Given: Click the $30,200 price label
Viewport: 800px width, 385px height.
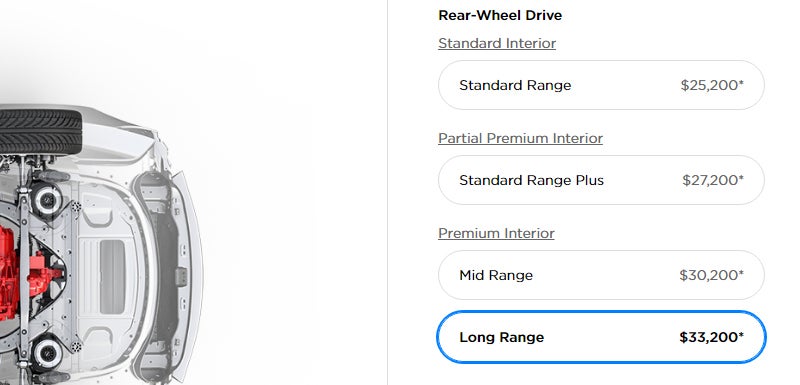Looking at the screenshot, I should point(711,275).
